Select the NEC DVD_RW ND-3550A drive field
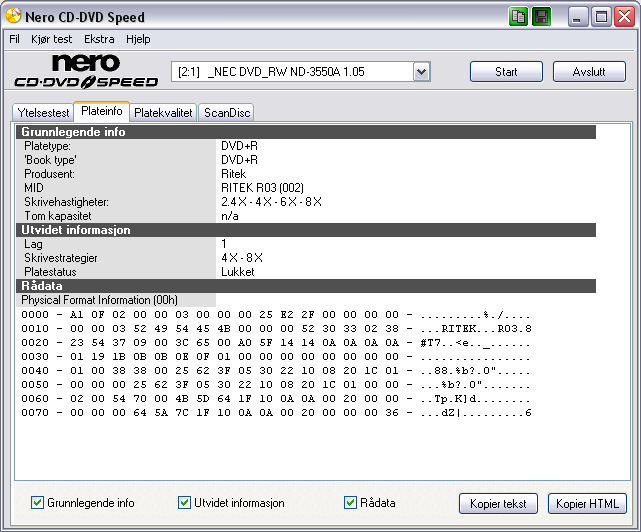 pyautogui.click(x=292, y=72)
